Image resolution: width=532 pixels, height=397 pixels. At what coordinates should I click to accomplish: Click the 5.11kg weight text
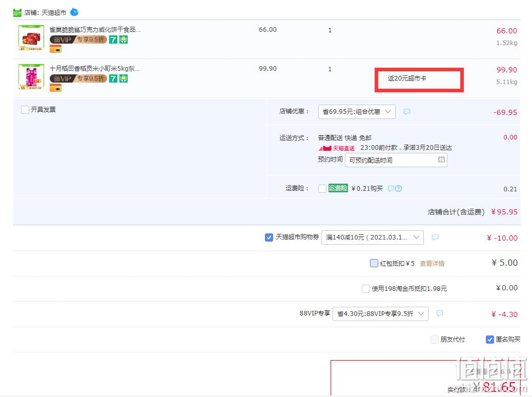click(506, 82)
